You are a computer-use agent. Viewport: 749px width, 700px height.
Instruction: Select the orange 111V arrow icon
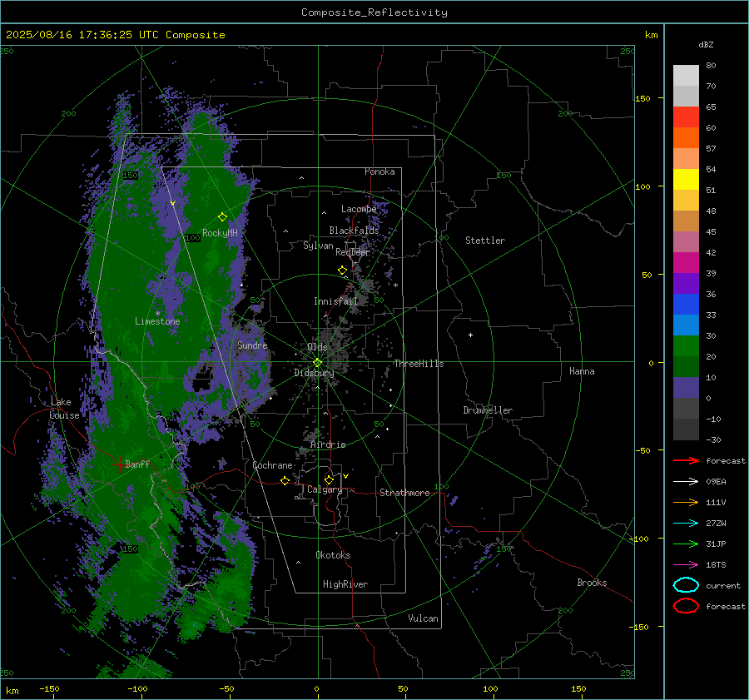coord(686,502)
